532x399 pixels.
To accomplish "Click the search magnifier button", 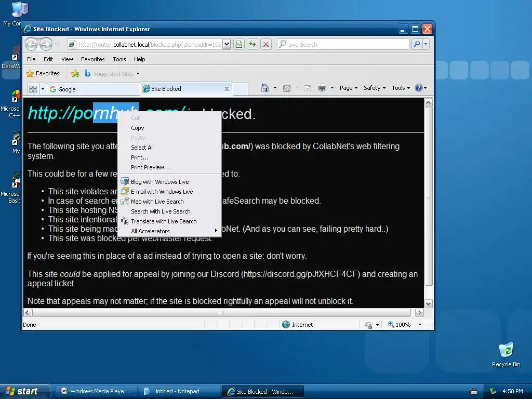I will click(x=417, y=44).
